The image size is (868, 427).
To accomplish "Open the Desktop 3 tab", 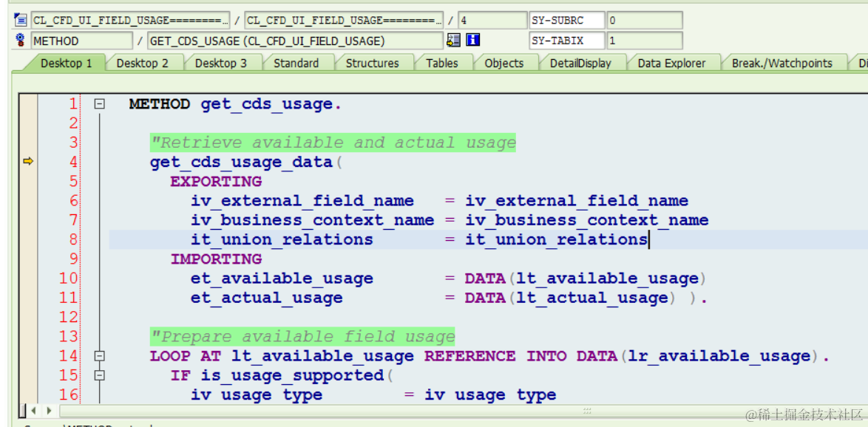I will point(221,63).
